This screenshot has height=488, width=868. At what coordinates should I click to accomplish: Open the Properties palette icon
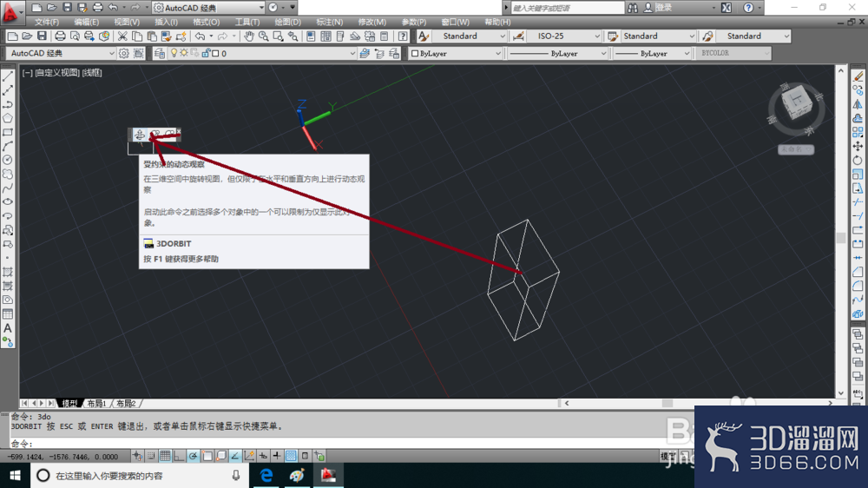pos(311,36)
